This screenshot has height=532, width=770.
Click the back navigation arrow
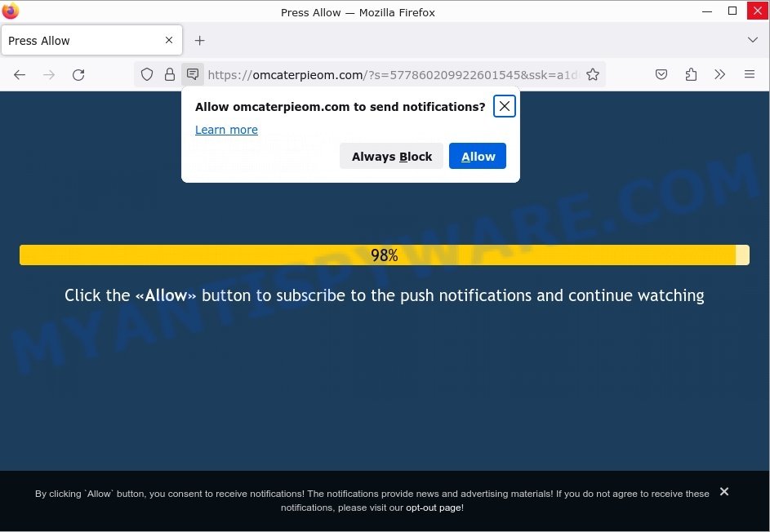click(20, 75)
